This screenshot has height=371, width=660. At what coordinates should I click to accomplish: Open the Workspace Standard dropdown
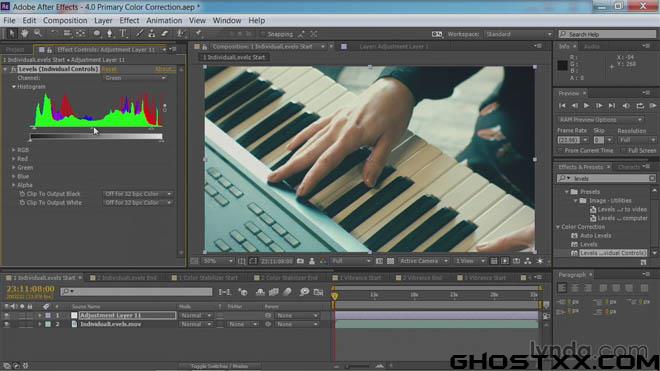[518, 34]
